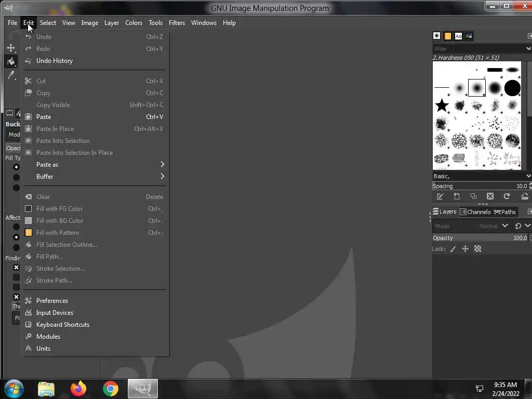Image resolution: width=532 pixels, height=399 pixels.
Task: Click the brush filter input field
Action: point(478,48)
